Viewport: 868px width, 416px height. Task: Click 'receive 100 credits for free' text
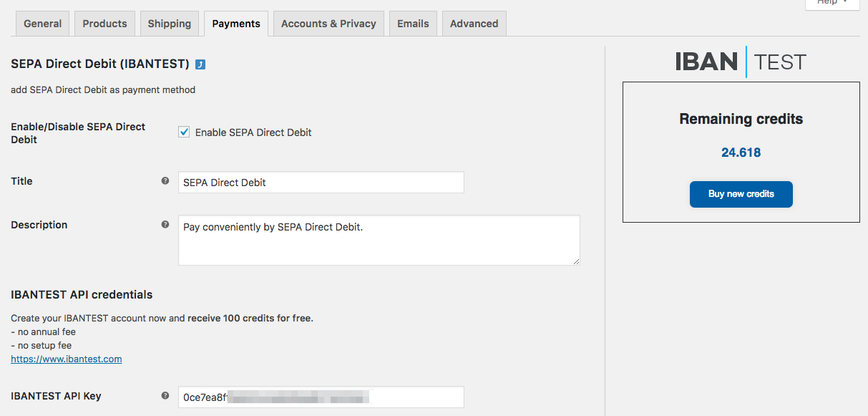(x=249, y=318)
